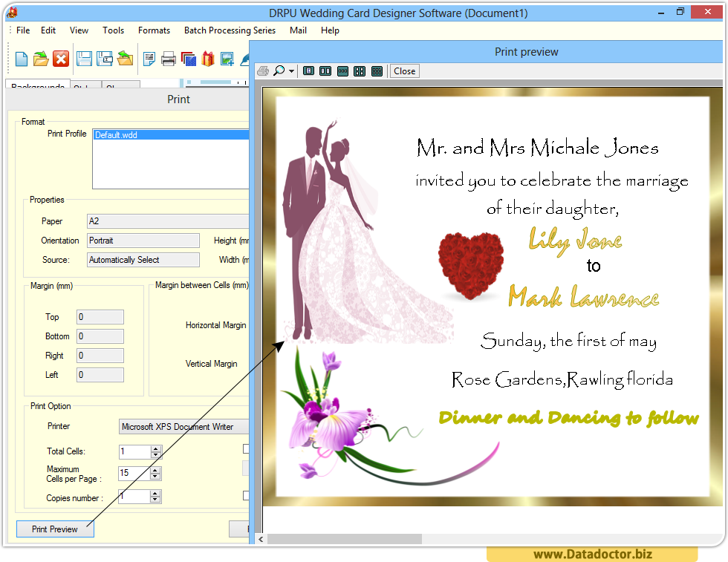The image size is (728, 562).
Task: Switch to the Backgrounds tab
Action: (37, 86)
